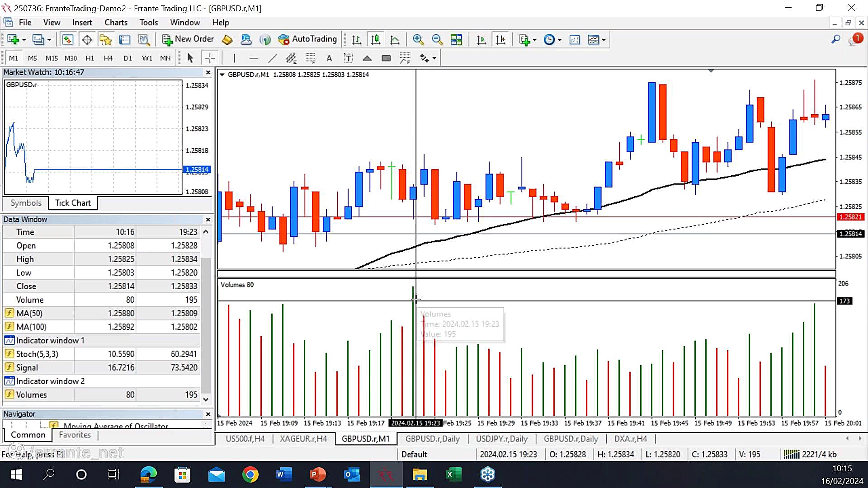
Task: Click Data Window scroll up arrow
Action: click(x=206, y=232)
